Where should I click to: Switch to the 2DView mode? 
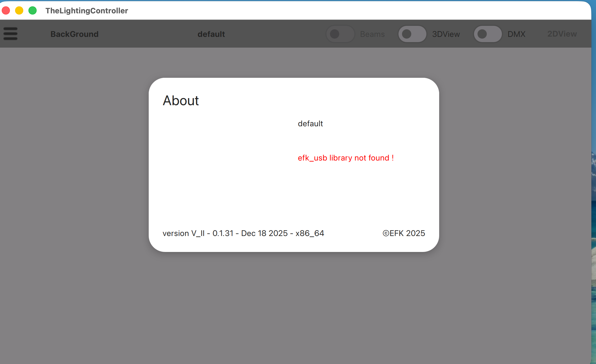pyautogui.click(x=562, y=34)
